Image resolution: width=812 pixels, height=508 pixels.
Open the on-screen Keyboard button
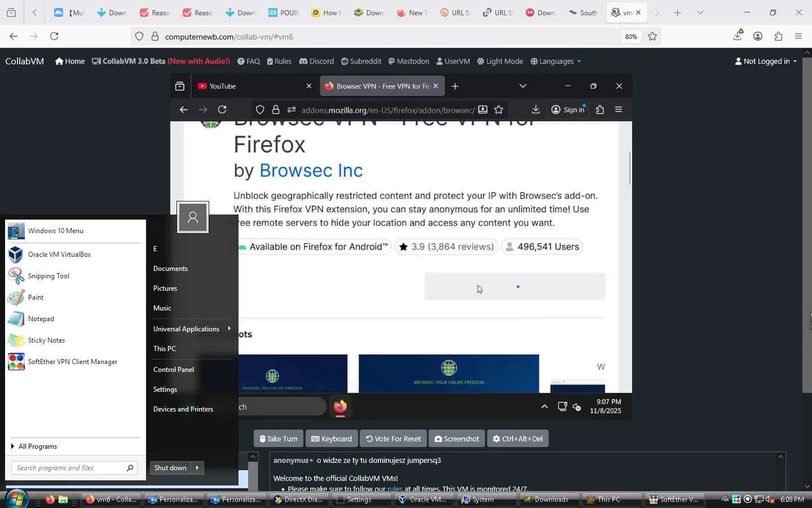332,439
